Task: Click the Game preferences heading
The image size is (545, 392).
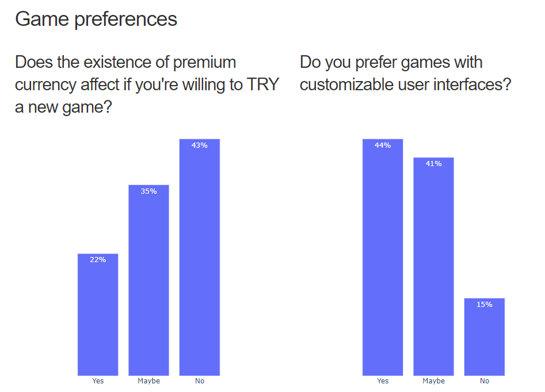Action: coord(96,19)
